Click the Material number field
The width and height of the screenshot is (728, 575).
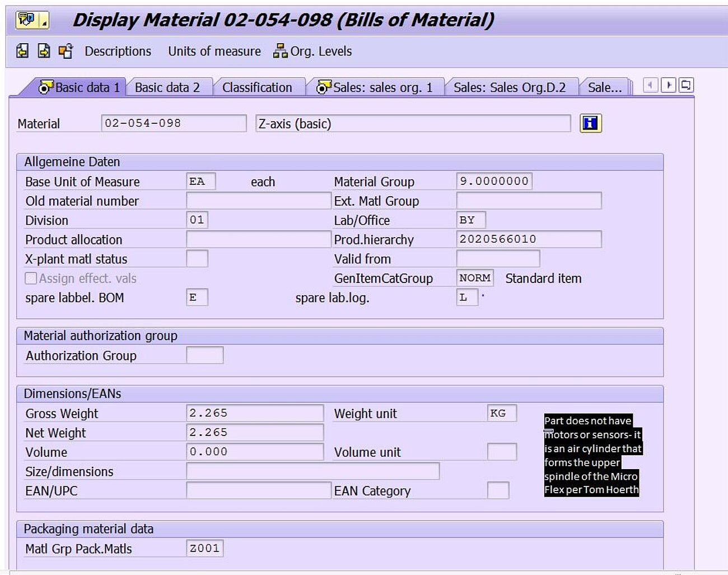tap(174, 123)
